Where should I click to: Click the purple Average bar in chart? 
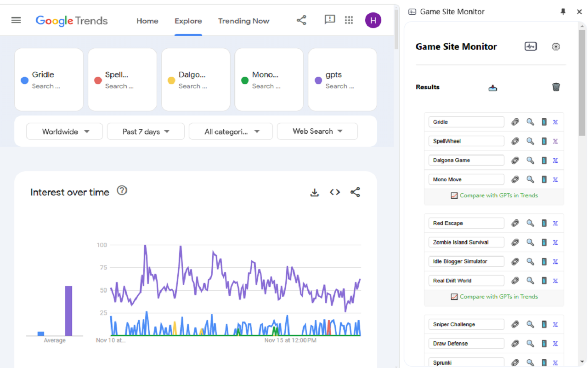click(x=68, y=311)
